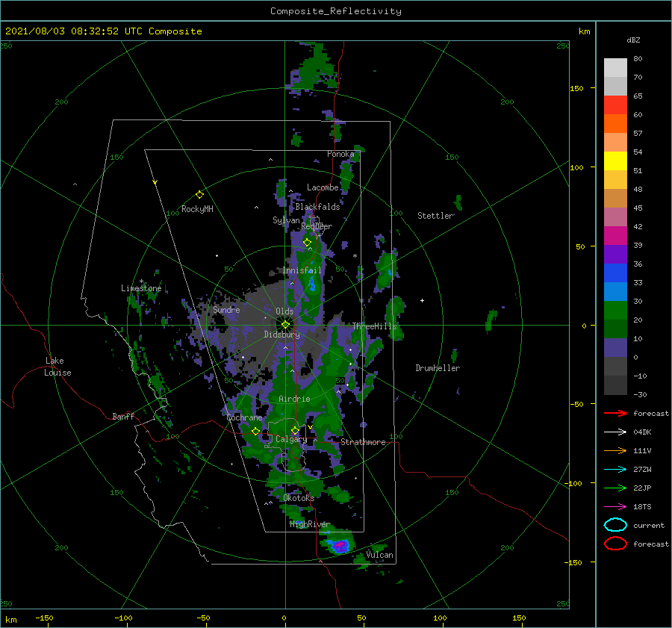
Task: Click the Banff label
Action: coord(123,416)
